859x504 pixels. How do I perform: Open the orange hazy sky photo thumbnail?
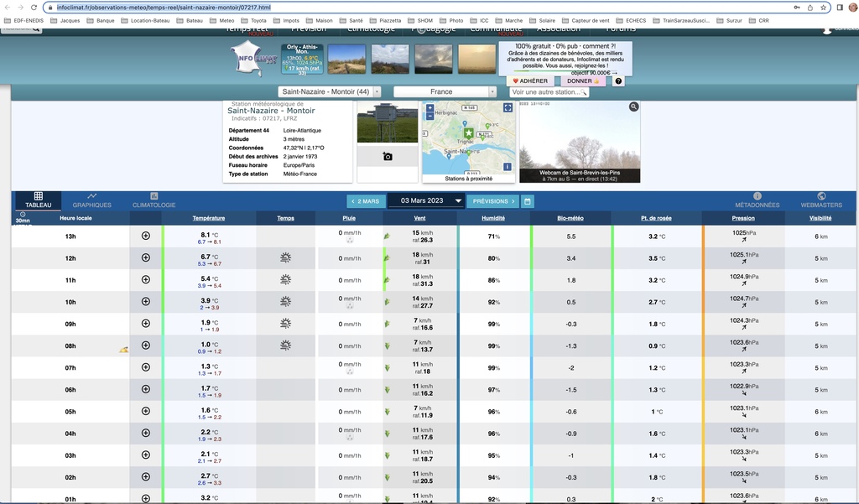(x=476, y=60)
